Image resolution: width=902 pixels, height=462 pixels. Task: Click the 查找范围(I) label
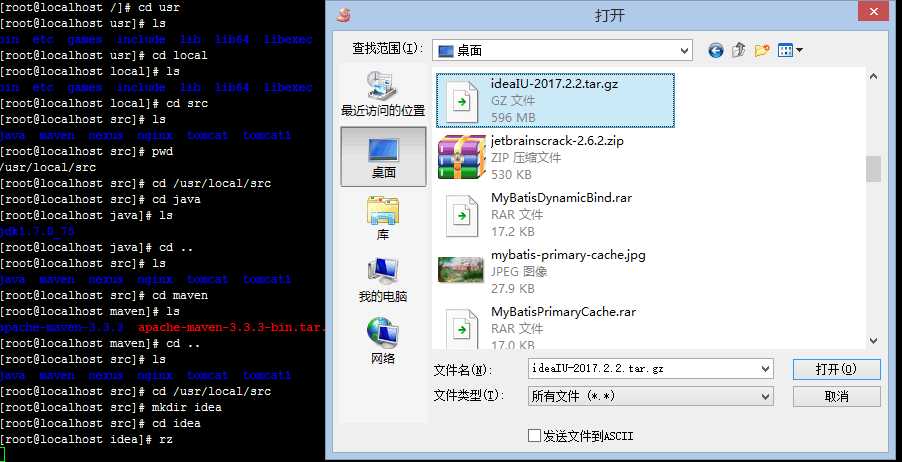(x=388, y=48)
